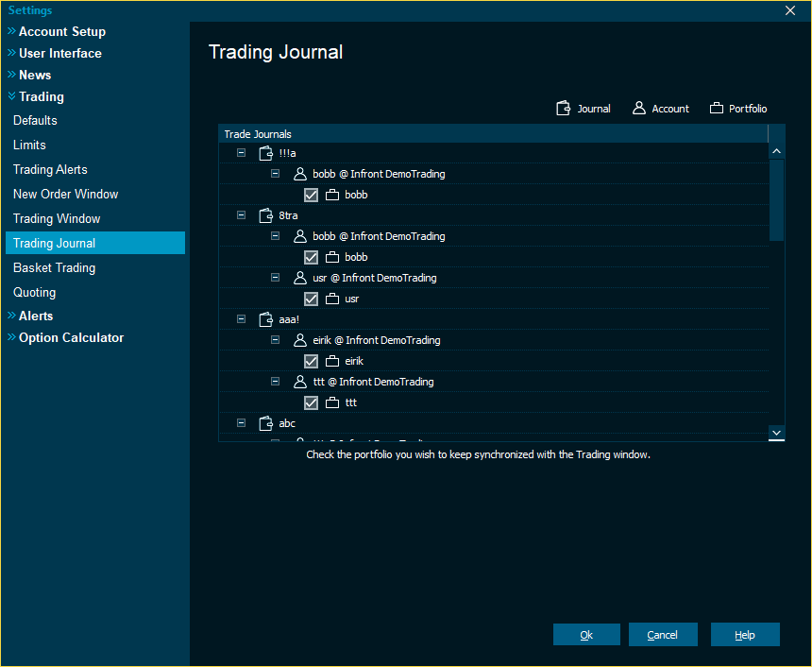The height and width of the screenshot is (667, 812).
Task: Click the journal icon beside !!!a
Action: 265,153
